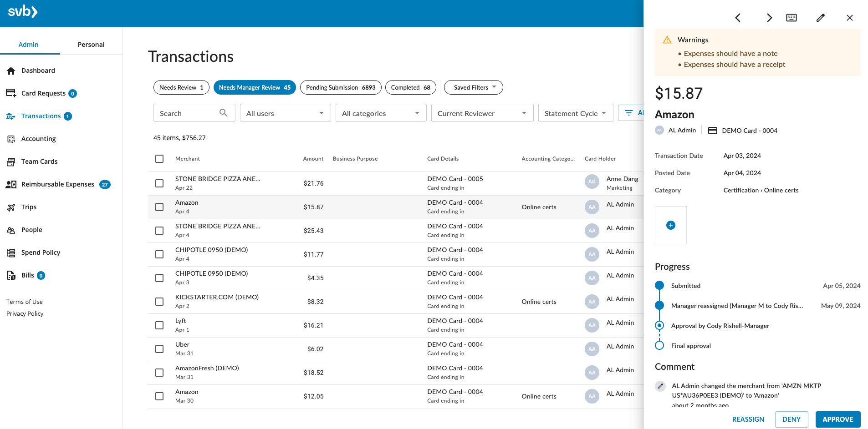The image size is (868, 429).
Task: Close the transaction detail panel
Action: tap(850, 18)
